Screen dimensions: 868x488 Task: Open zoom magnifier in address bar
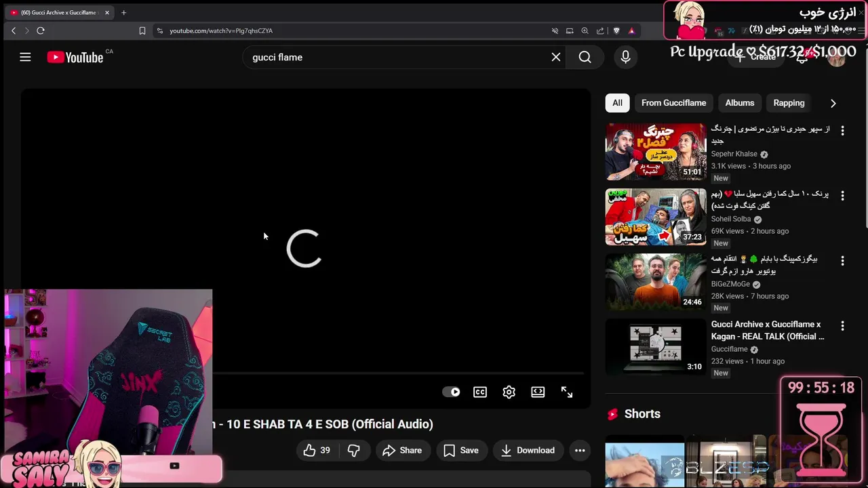click(x=585, y=30)
